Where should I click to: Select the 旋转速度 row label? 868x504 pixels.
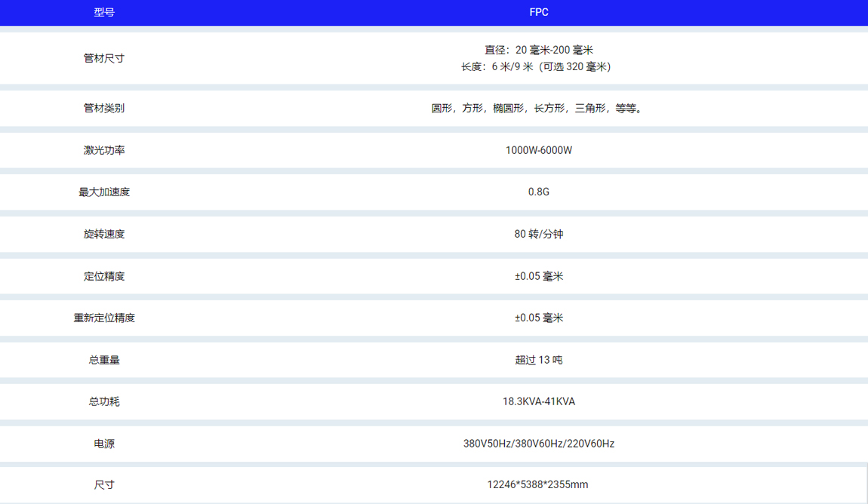(x=104, y=234)
